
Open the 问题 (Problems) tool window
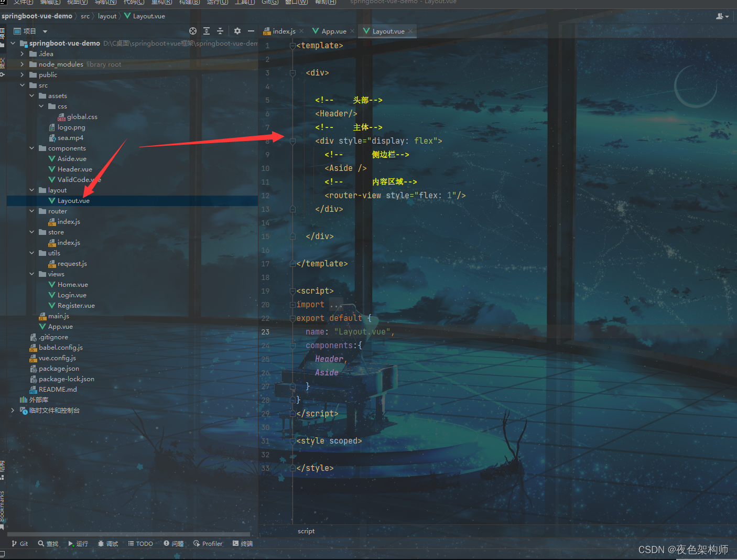174,544
